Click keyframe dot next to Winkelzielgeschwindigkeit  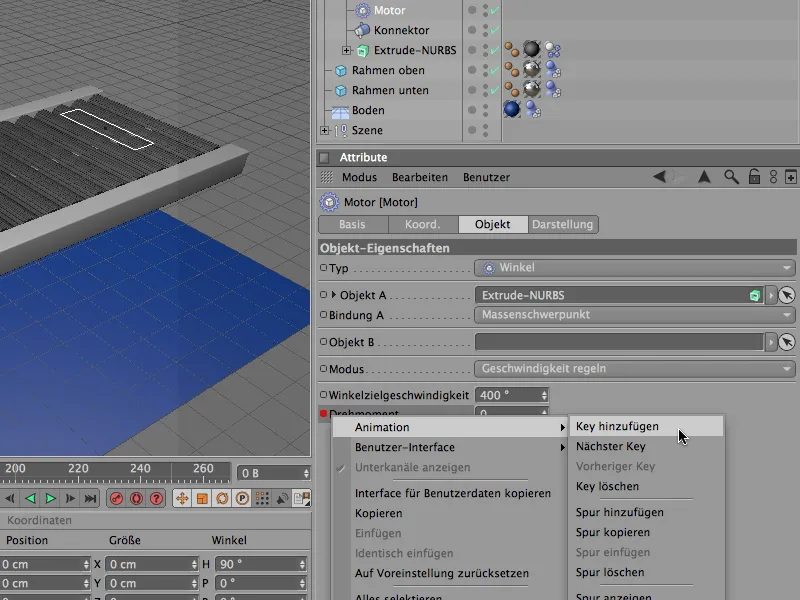pos(323,395)
